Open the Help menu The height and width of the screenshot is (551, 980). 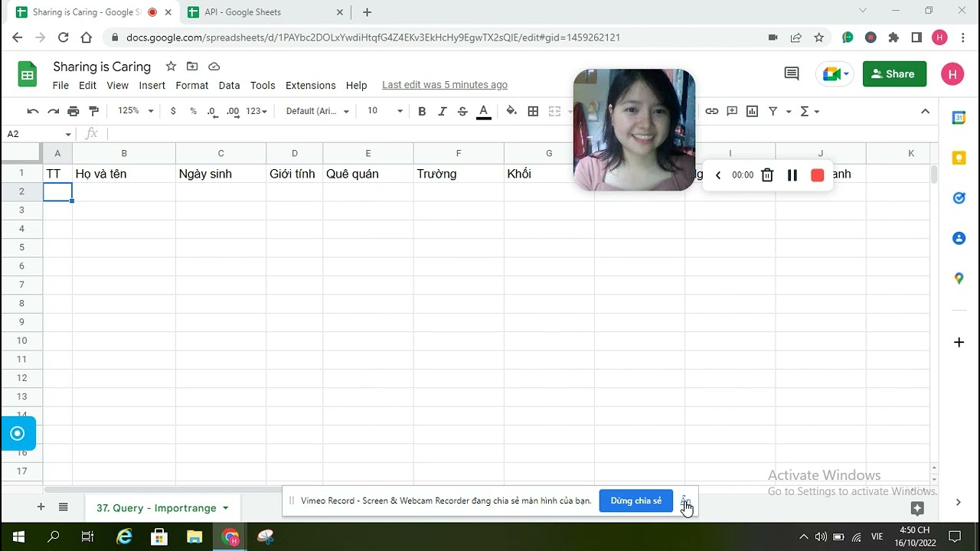pos(356,85)
